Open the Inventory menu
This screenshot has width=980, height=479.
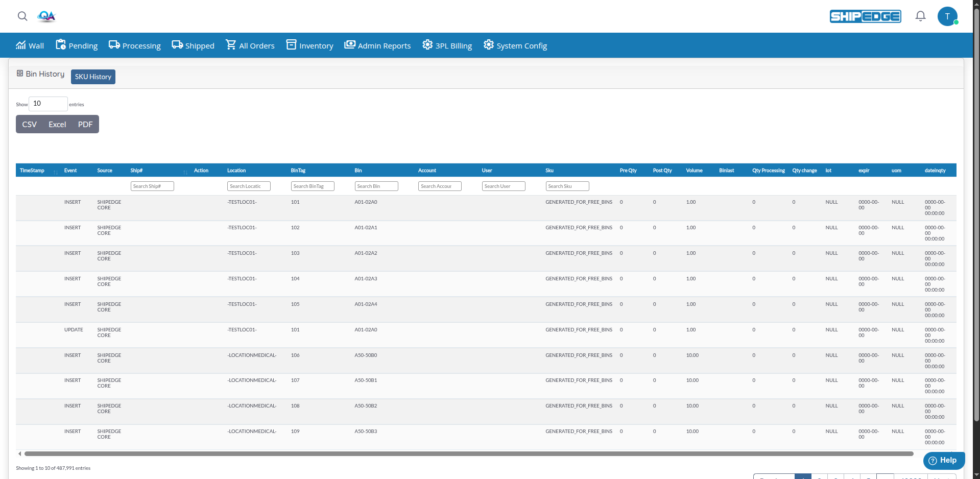pyautogui.click(x=310, y=45)
